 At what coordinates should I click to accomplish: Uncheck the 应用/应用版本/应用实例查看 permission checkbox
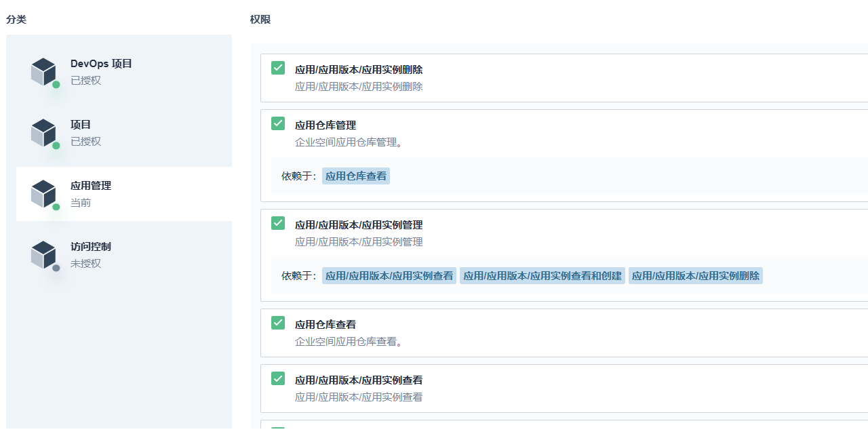point(278,378)
